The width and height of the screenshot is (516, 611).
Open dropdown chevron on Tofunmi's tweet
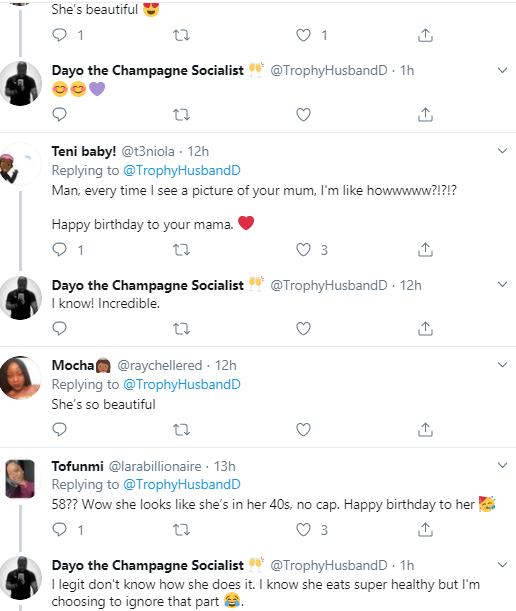pyautogui.click(x=502, y=465)
